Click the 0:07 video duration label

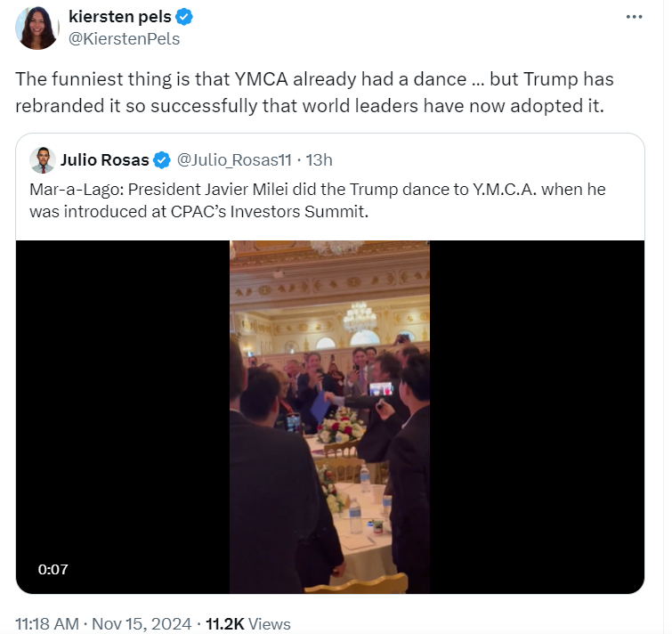pos(53,569)
